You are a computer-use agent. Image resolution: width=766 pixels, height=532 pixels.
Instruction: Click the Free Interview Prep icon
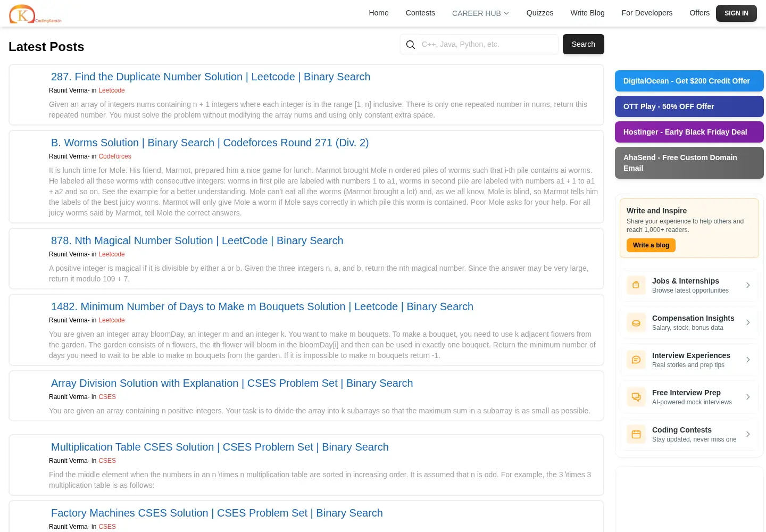pos(636,397)
